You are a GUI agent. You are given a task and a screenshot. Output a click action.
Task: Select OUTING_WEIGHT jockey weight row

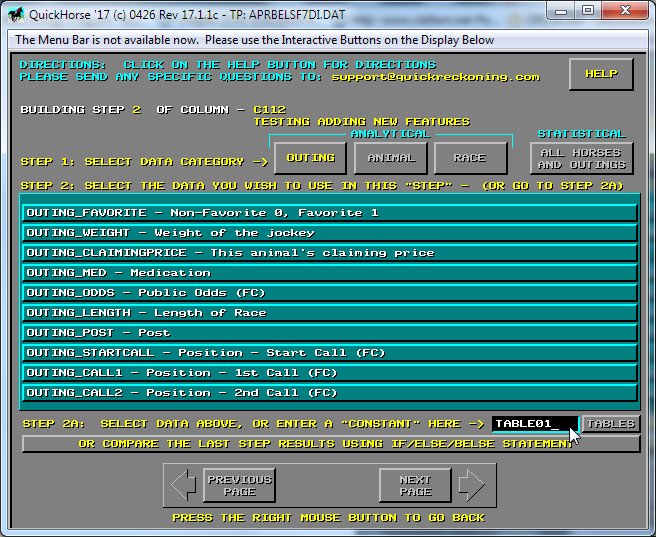coord(330,233)
